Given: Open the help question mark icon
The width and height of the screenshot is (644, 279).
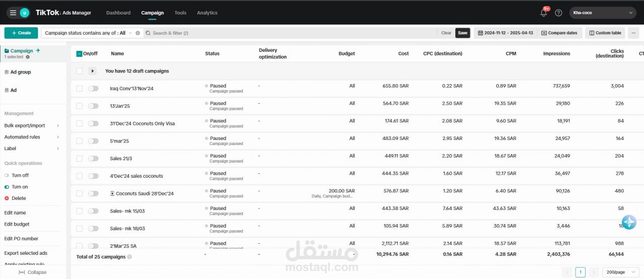Looking at the screenshot, I should click(558, 13).
